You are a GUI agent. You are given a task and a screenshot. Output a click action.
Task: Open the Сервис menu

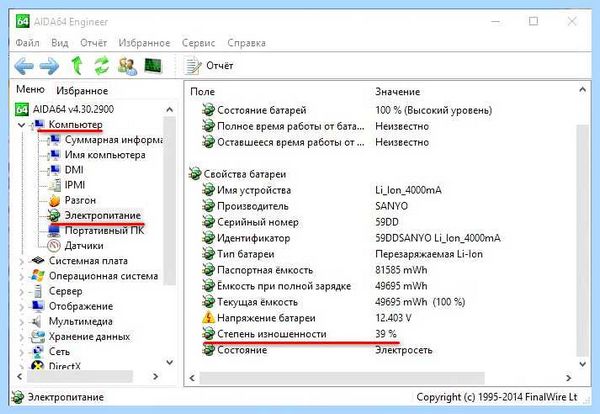(199, 43)
